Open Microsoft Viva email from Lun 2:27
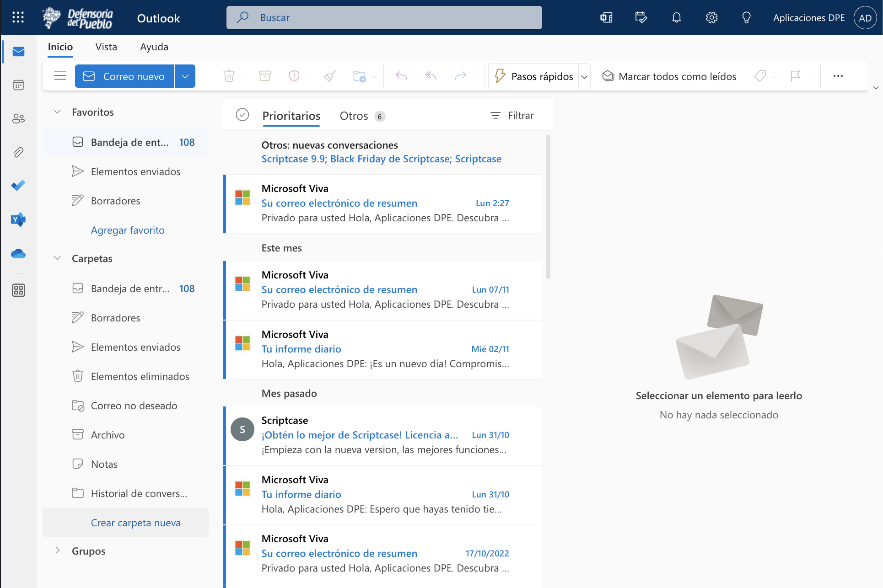 [383, 203]
